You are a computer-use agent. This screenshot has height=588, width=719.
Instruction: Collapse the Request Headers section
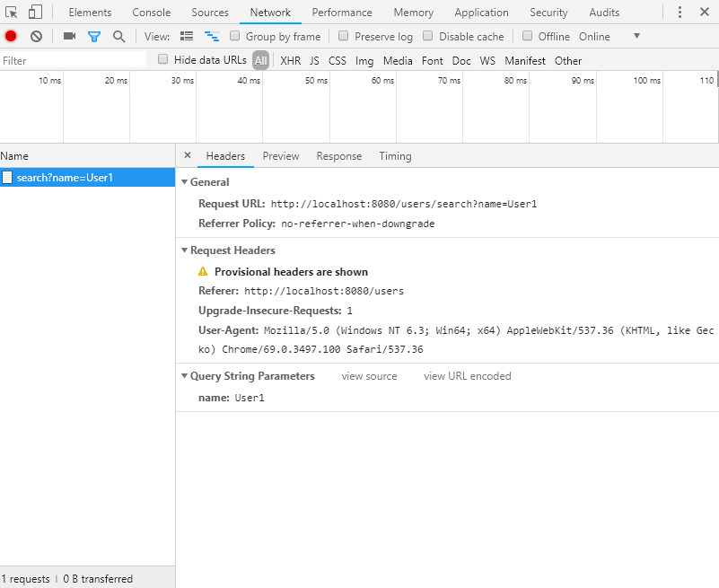(184, 250)
